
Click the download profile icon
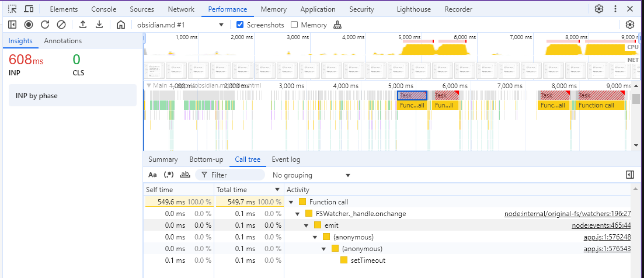coord(99,25)
